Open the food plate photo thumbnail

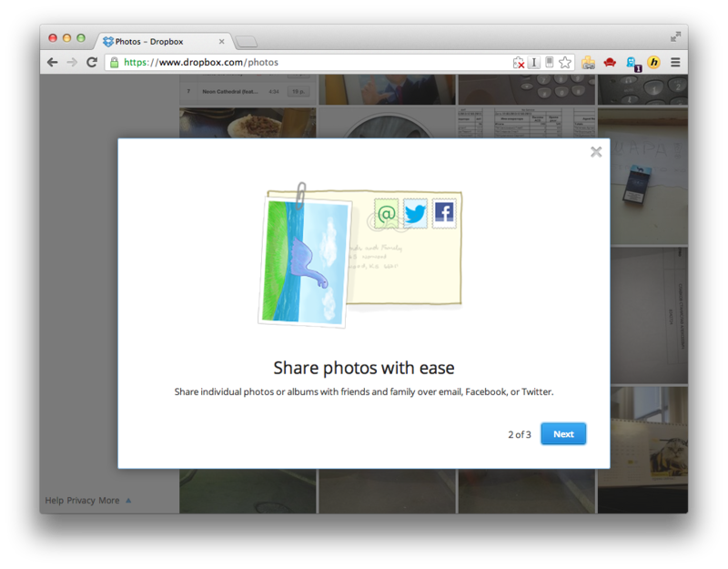[x=248, y=123]
